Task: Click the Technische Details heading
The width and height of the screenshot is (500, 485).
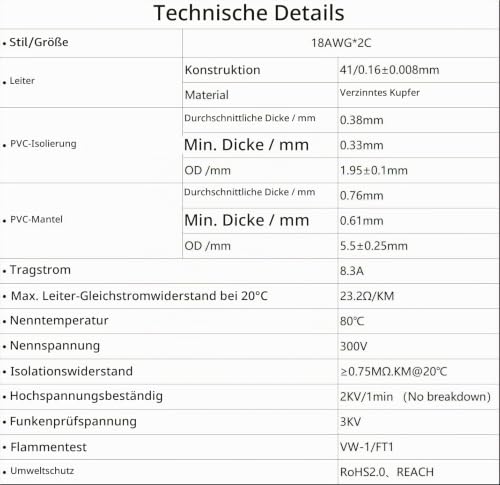Action: pyautogui.click(x=249, y=13)
